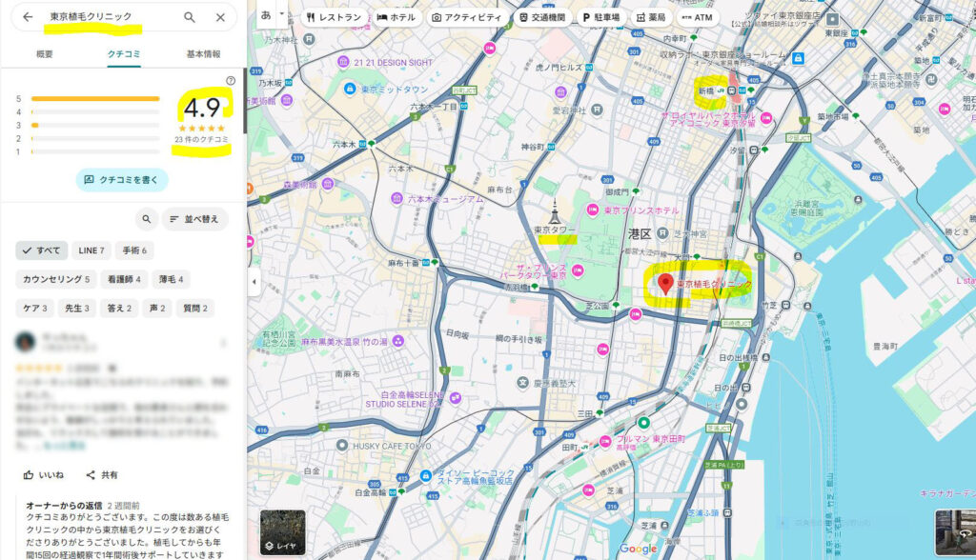Collapse the side panel with the arrow handle
Screen dimensions: 976x560
[x=254, y=282]
